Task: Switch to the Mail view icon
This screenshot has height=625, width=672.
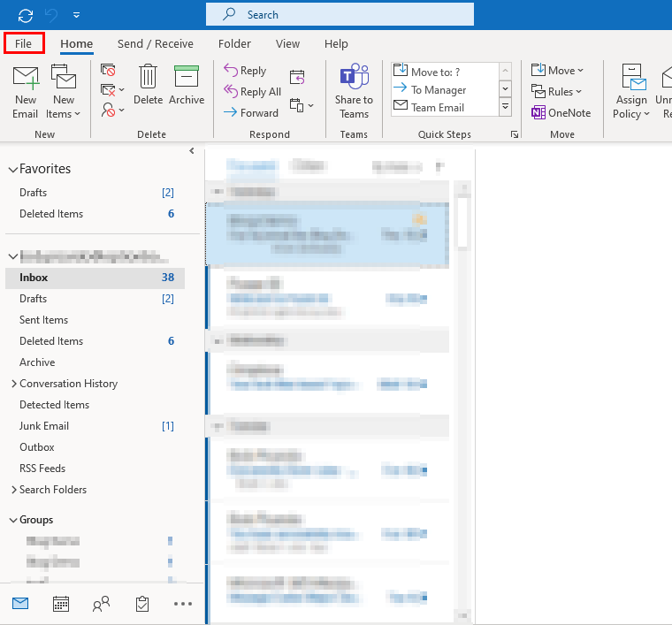Action: 20,604
